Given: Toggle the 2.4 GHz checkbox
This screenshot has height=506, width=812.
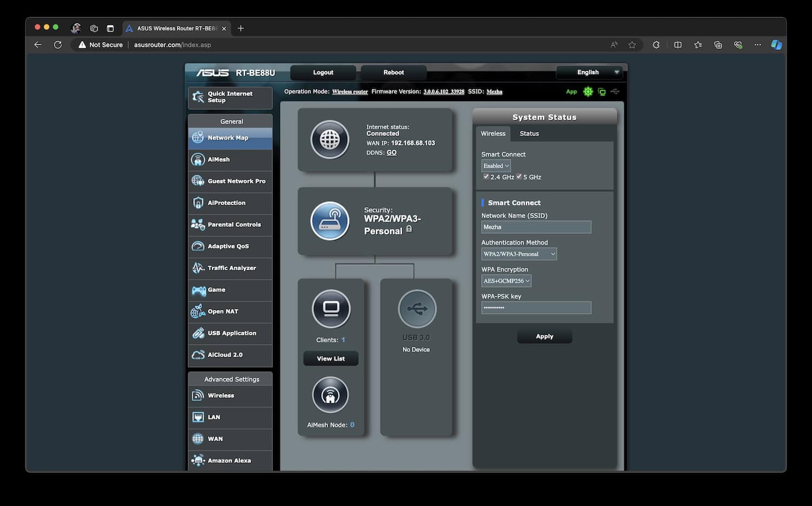Looking at the screenshot, I should click(x=486, y=176).
